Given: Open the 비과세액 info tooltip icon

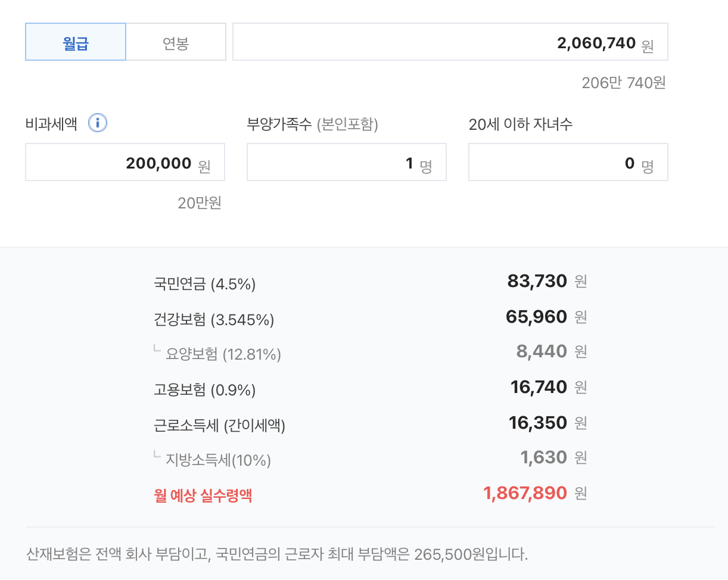Looking at the screenshot, I should coord(98,123).
